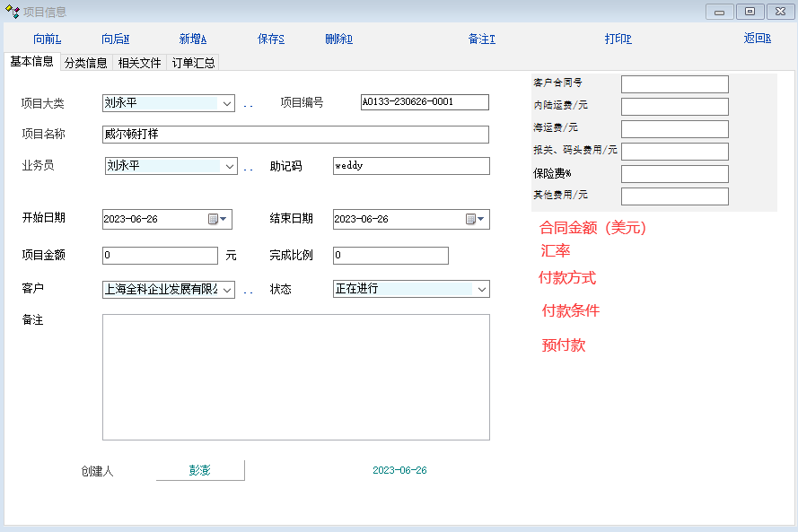Click the 客户合同号 input field
This screenshot has width=798, height=532.
(x=674, y=84)
